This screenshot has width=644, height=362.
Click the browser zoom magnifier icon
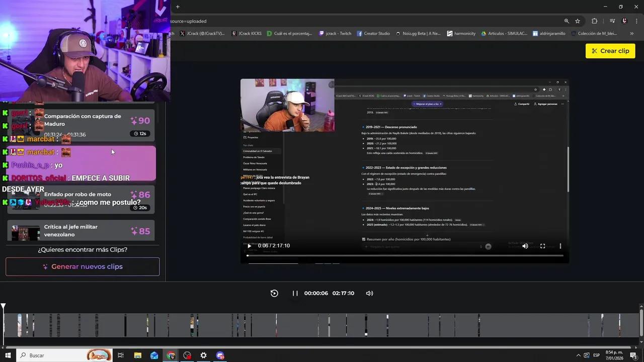click(x=567, y=21)
